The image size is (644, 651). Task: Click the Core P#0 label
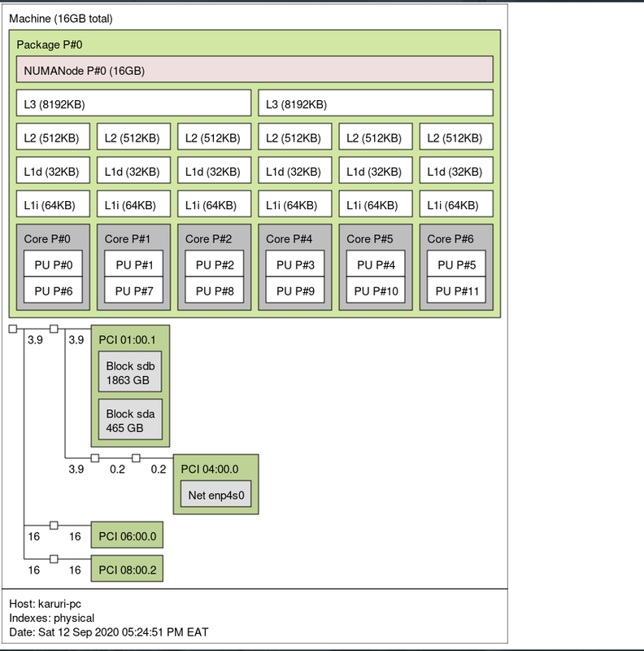pos(47,238)
